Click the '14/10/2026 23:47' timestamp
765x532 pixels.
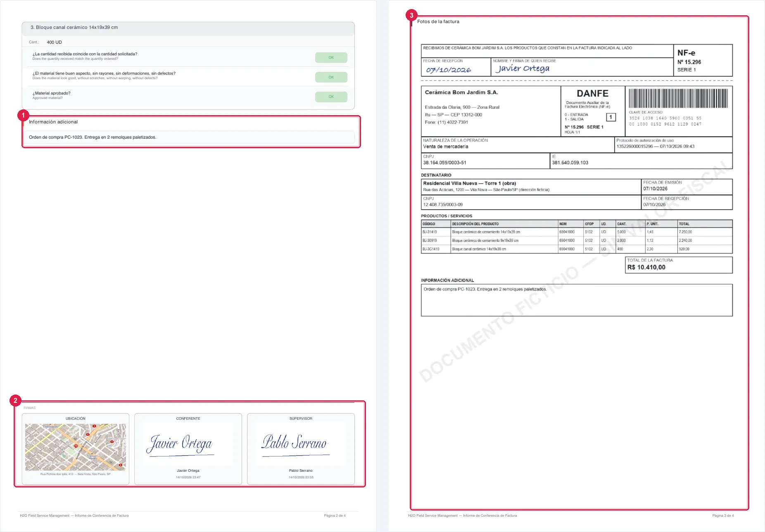[188, 478]
